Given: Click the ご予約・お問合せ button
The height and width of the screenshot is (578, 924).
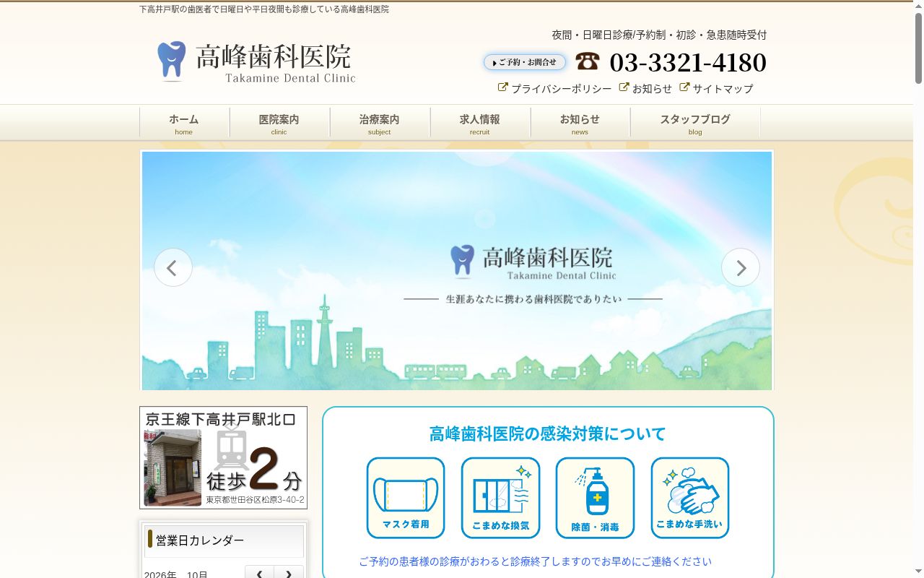Looking at the screenshot, I should point(525,62).
